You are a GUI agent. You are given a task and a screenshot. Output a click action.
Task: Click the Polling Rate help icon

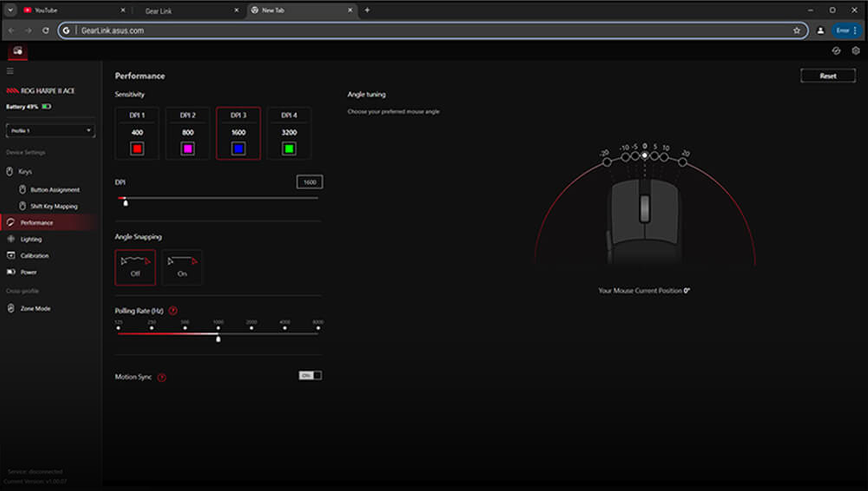(173, 311)
